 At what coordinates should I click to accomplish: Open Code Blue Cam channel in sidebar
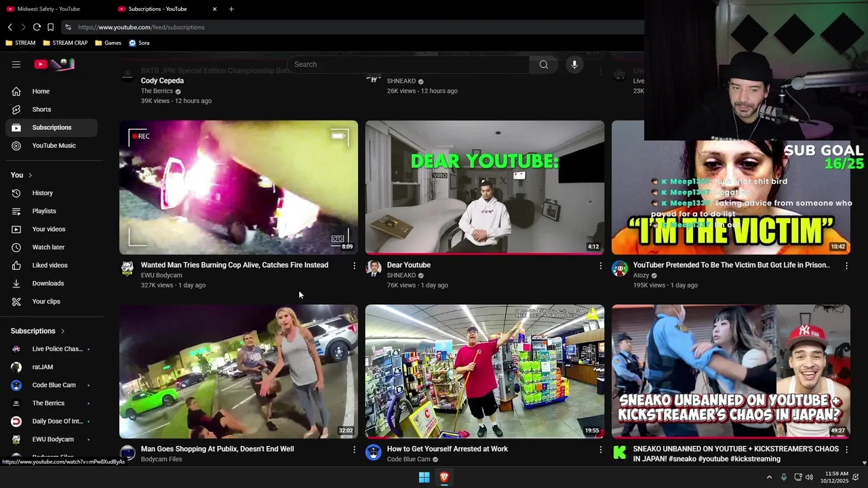(52, 385)
